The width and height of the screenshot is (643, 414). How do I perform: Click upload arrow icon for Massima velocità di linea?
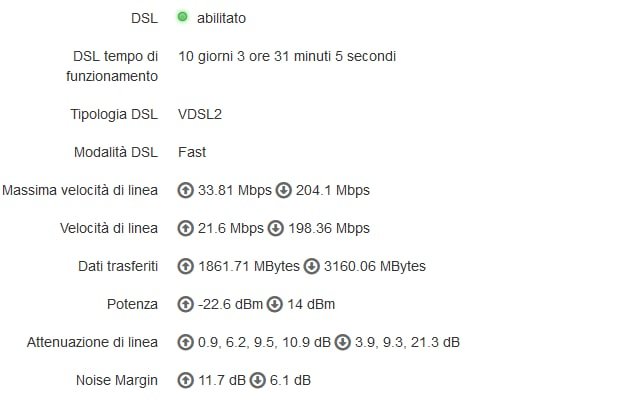coord(185,190)
